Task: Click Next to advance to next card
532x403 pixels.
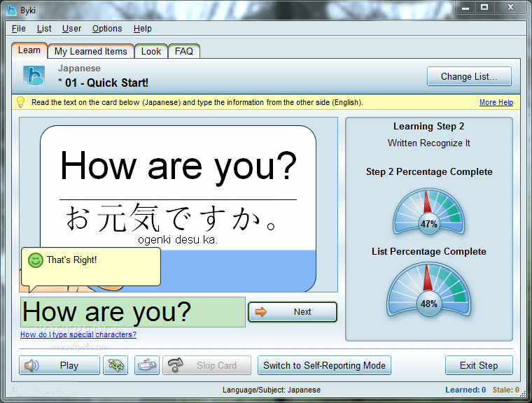Action: tap(293, 312)
